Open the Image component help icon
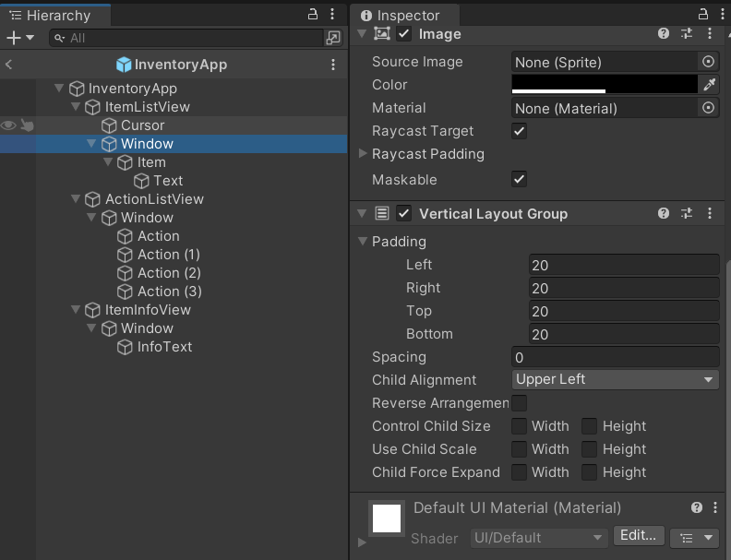The width and height of the screenshot is (731, 560). pos(663,33)
